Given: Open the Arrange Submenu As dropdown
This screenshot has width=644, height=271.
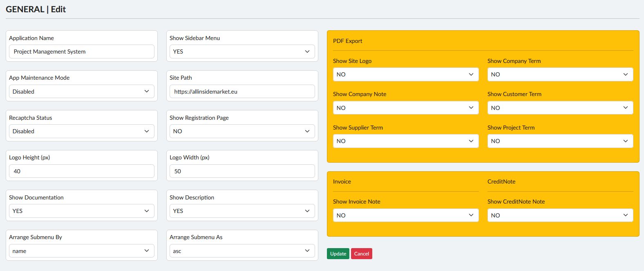Looking at the screenshot, I should point(242,251).
